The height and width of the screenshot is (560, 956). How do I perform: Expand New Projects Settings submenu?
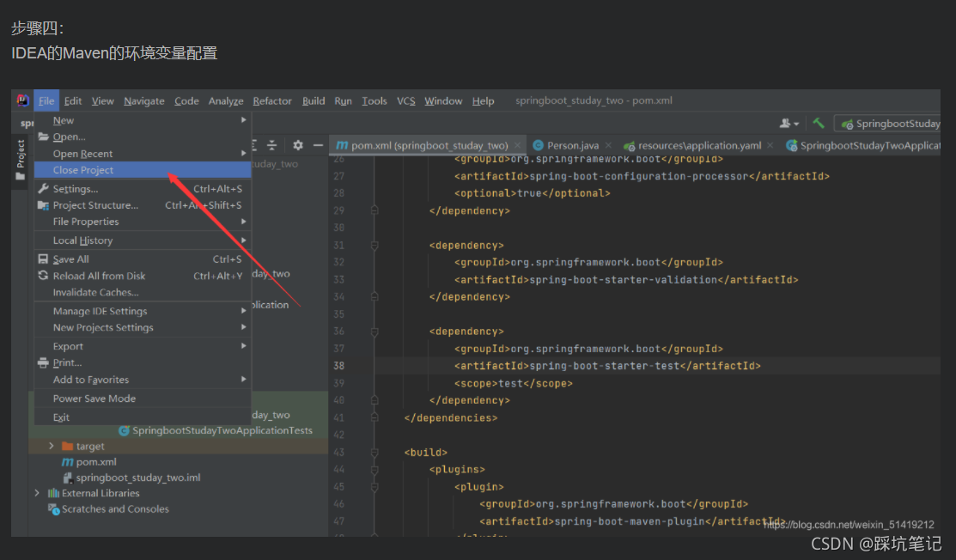point(143,328)
